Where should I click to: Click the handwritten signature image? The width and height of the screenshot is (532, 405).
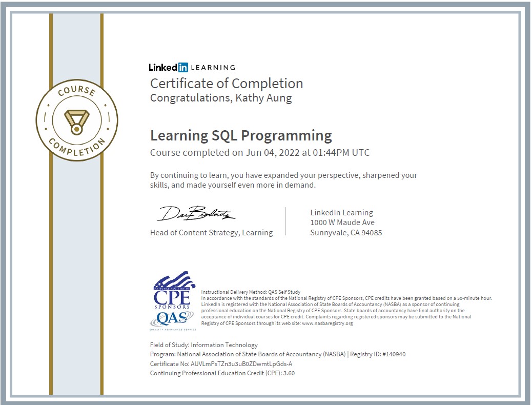point(196,214)
